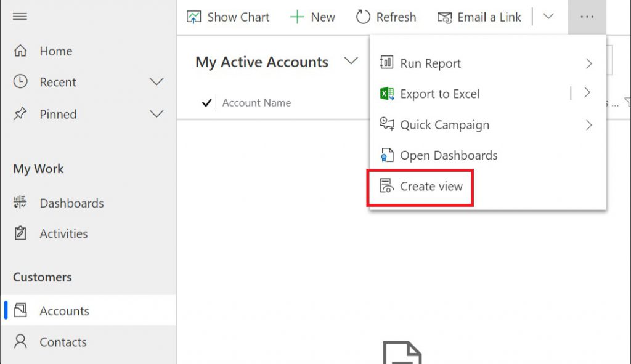631x364 pixels.
Task: Click the Dashboards icon in sidebar
Action: (x=20, y=202)
